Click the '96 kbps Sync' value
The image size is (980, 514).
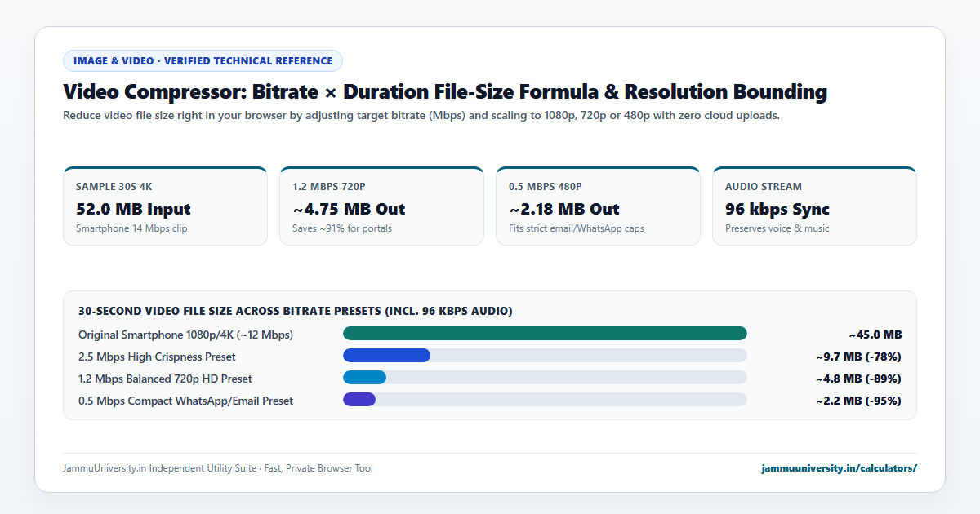pyautogui.click(x=777, y=209)
